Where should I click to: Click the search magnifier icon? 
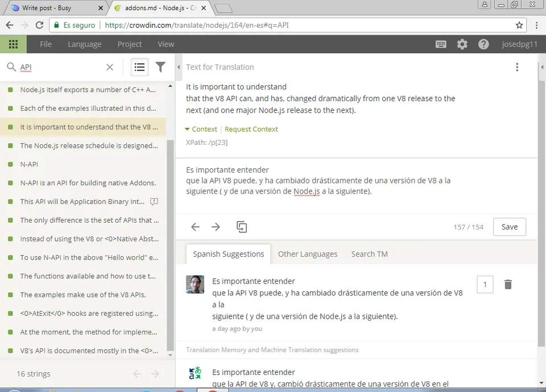(11, 67)
